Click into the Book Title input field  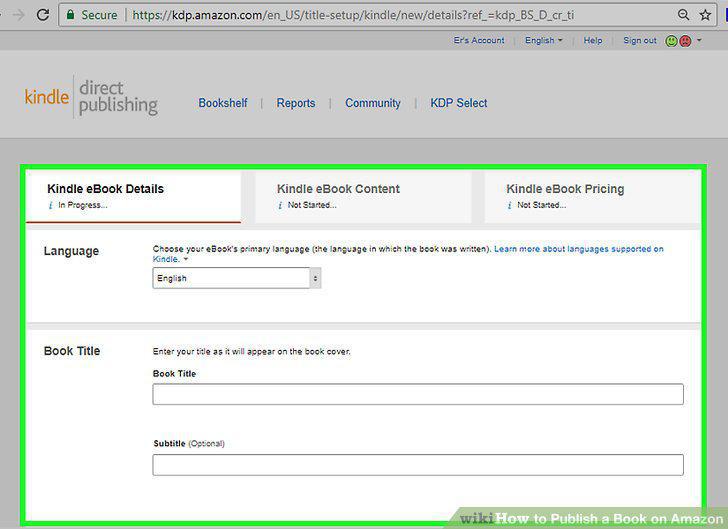coord(418,394)
